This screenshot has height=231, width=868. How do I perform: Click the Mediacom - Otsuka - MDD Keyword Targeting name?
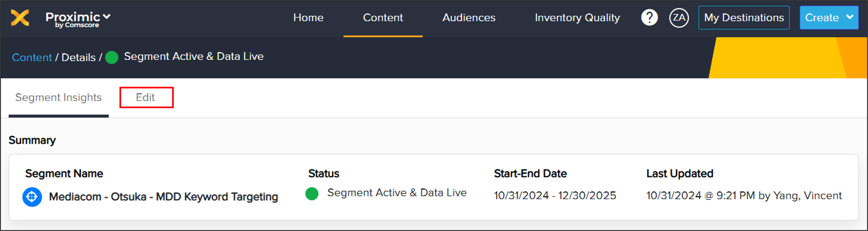(x=163, y=197)
